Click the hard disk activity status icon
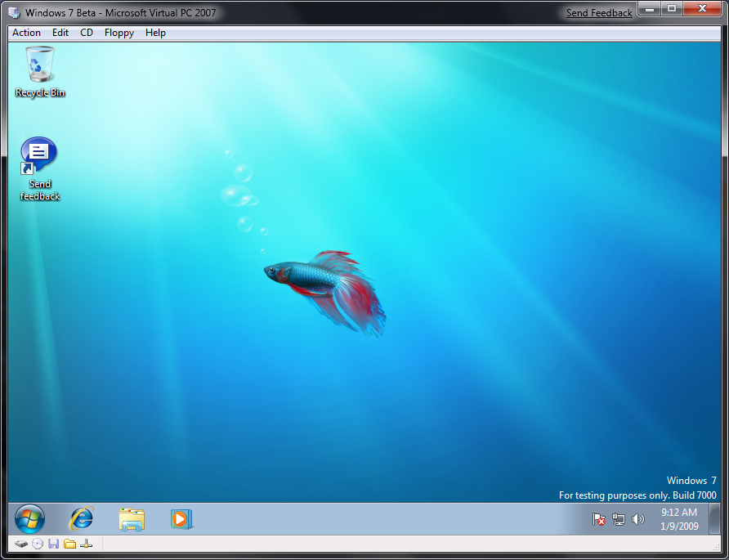Viewport: 729px width, 560px height. [21, 544]
